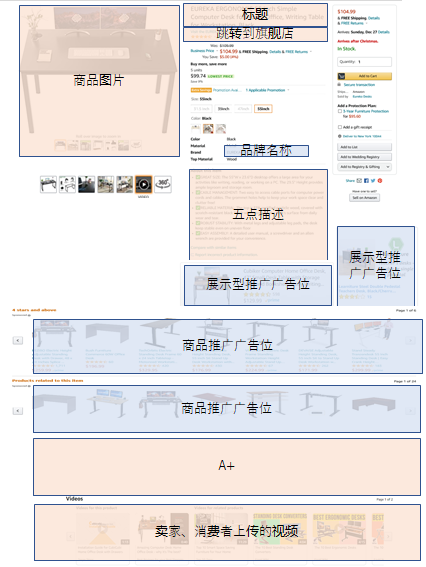This screenshot has height=567, width=426.
Task: Choose the 47inch size option
Action: pos(243,109)
